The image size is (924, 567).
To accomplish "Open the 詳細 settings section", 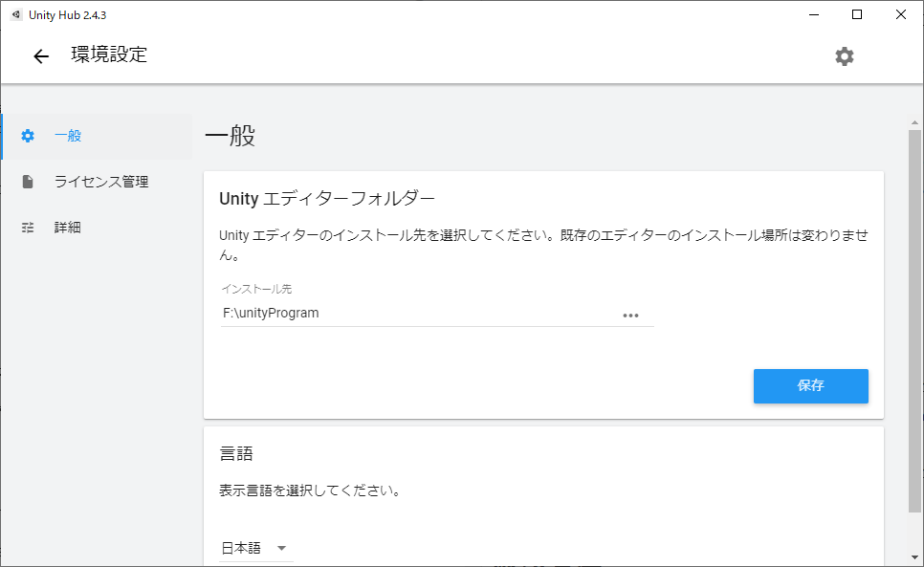I will click(65, 228).
